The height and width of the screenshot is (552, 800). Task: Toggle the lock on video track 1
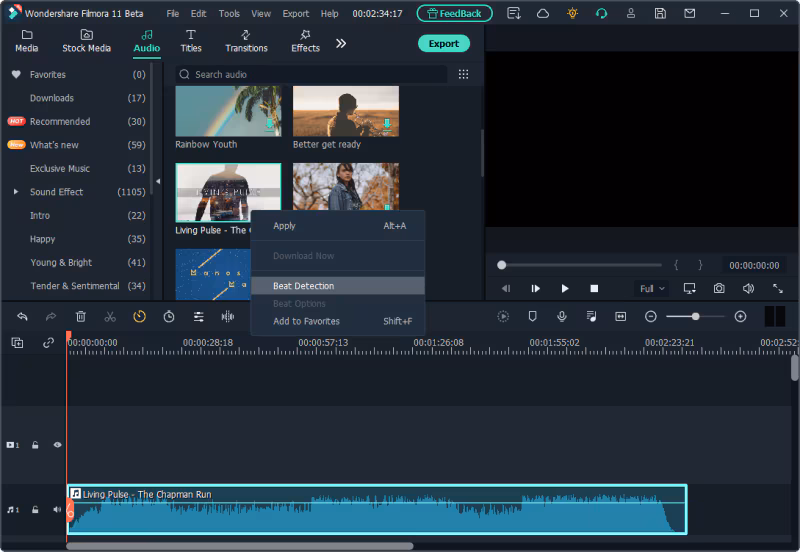coord(35,445)
